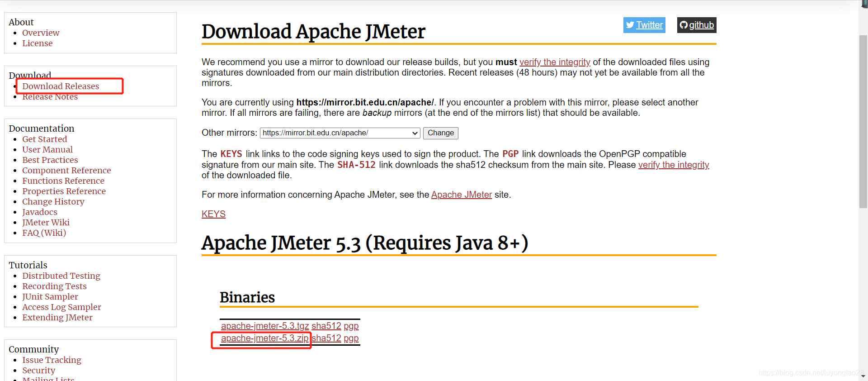Download apache-jmeter-5.3.zip

(x=265, y=338)
